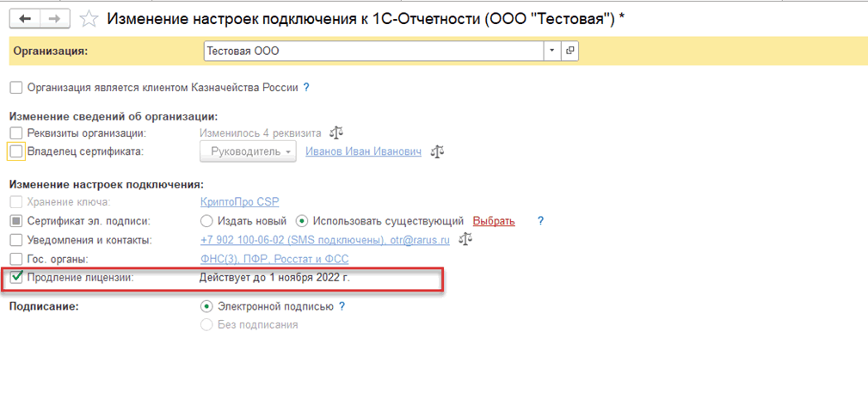The height and width of the screenshot is (412, 868).
Task: Click scales icon next to Иванов Иван Иванович
Action: click(x=438, y=151)
